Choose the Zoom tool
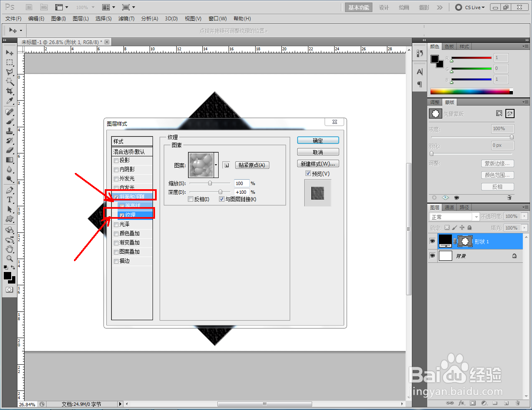532x410 pixels. 10,258
